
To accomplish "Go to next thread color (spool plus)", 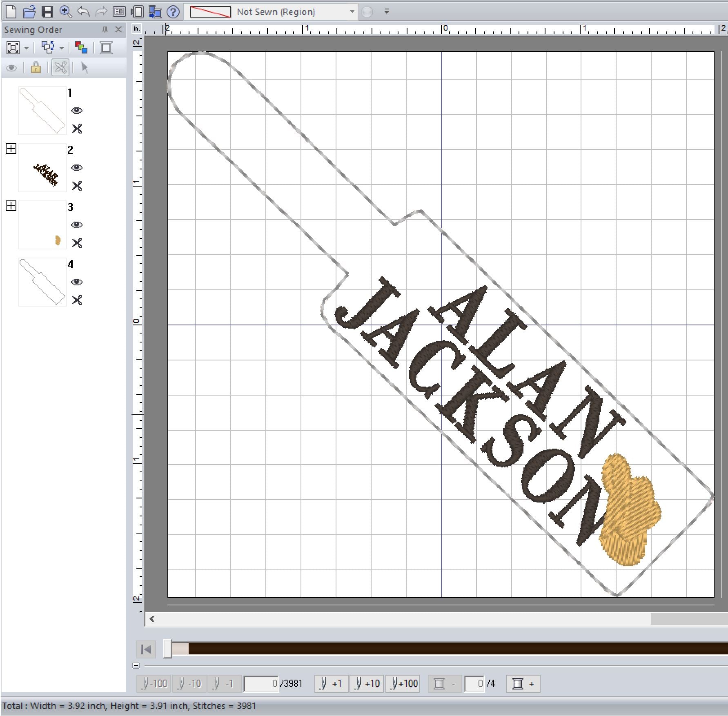I will 523,684.
